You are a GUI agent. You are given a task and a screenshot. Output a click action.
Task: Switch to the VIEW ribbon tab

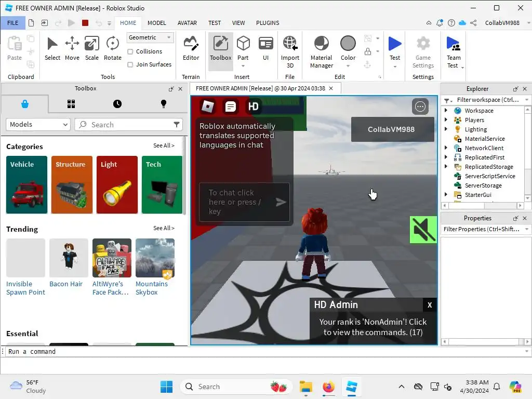pyautogui.click(x=238, y=23)
